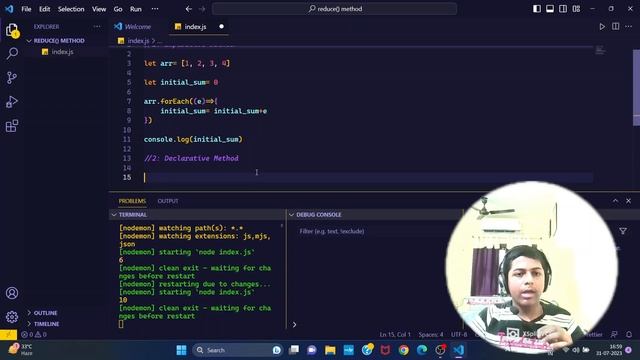Go forward with the navigation arrow

tap(202, 9)
